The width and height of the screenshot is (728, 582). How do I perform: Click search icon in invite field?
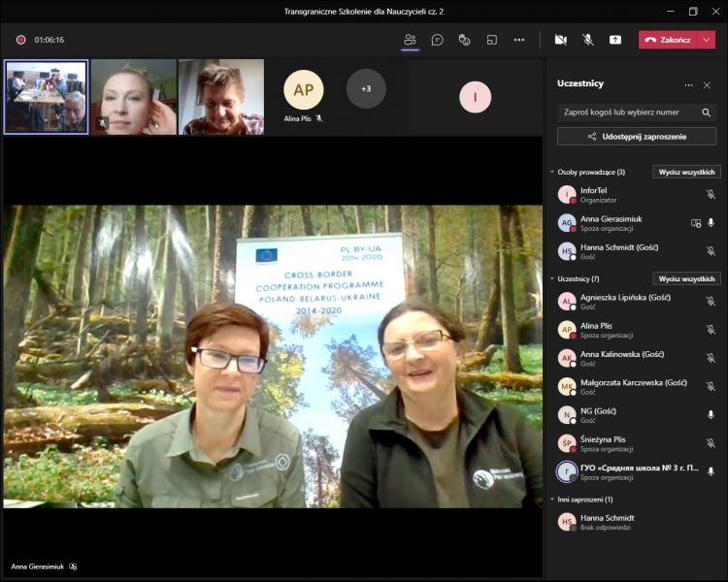tap(706, 113)
